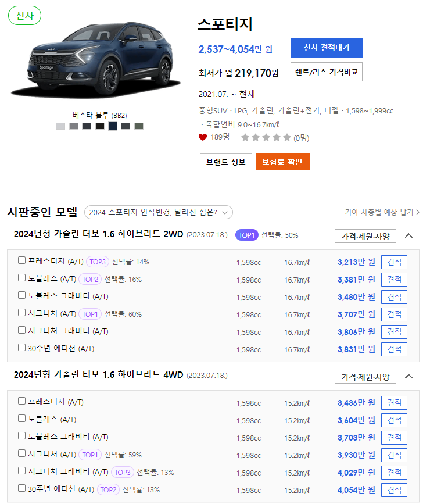Click TOP2 badge on 4WD 30주년 에디션 row
This screenshot has height=504, width=423.
tap(108, 489)
